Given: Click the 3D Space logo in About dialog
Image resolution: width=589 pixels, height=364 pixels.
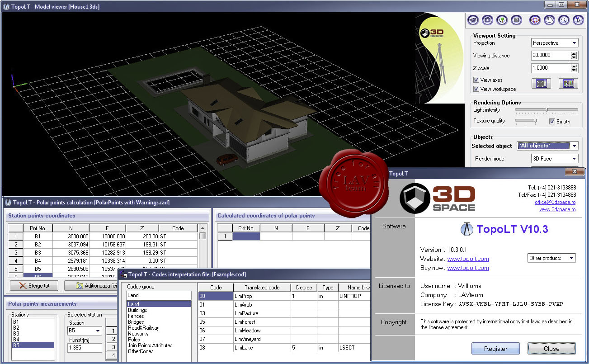Looking at the screenshot, I should [438, 198].
